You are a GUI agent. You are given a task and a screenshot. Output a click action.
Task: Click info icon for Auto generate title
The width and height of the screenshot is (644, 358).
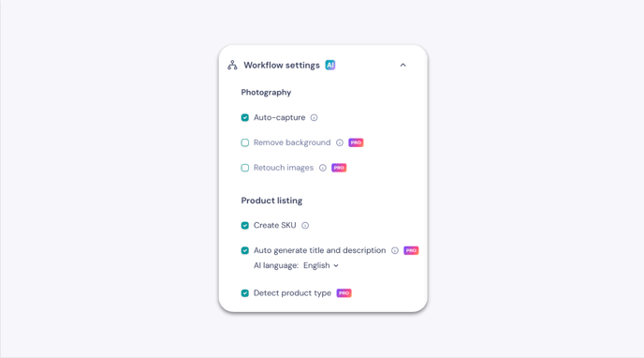coord(395,250)
